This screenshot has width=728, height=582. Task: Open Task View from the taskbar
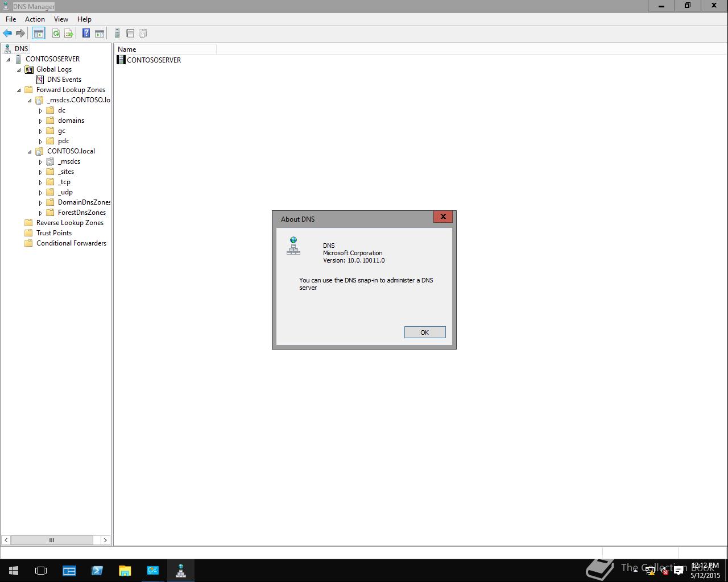click(41, 571)
